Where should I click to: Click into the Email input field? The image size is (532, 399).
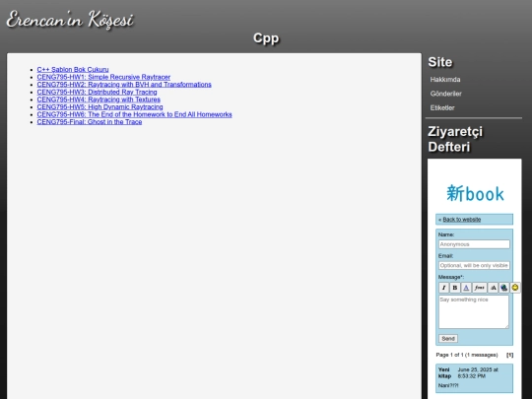(x=474, y=265)
